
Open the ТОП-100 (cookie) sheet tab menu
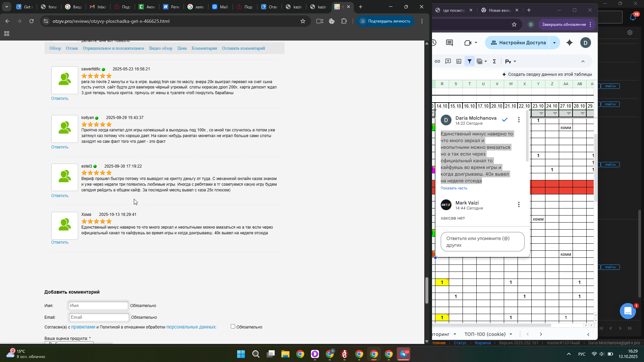(x=511, y=334)
